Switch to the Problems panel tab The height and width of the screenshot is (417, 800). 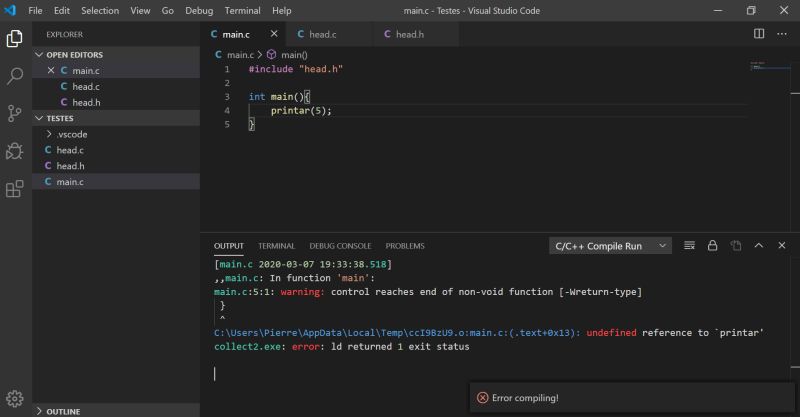[x=405, y=246]
